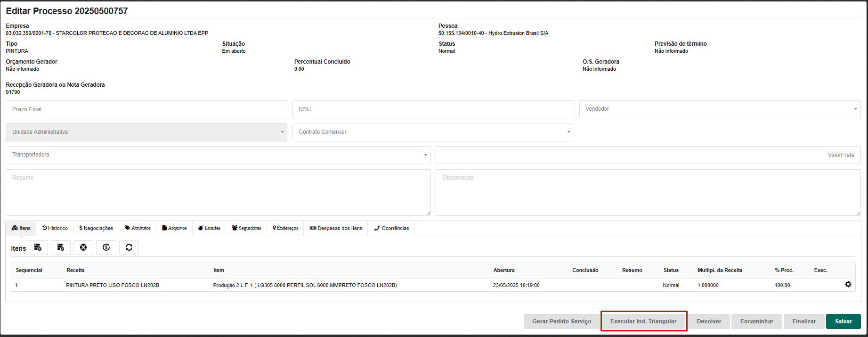This screenshot has width=868, height=337.
Task: Show the Arquivos tab
Action: pos(174,228)
